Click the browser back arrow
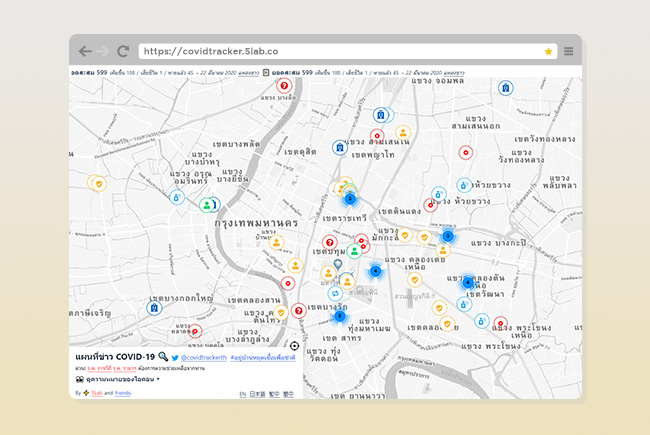Screen dimensions: 650x435 (x=85, y=51)
